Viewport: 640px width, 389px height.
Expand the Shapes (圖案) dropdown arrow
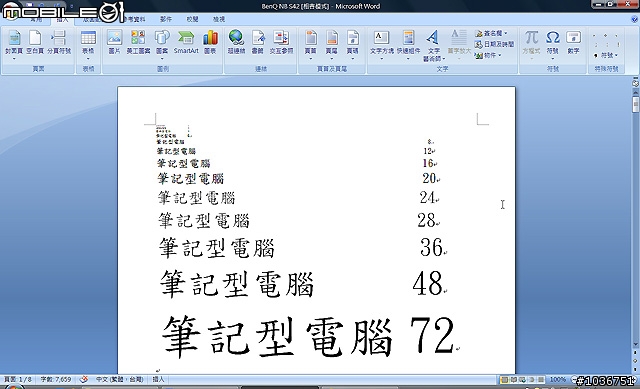tap(162, 59)
